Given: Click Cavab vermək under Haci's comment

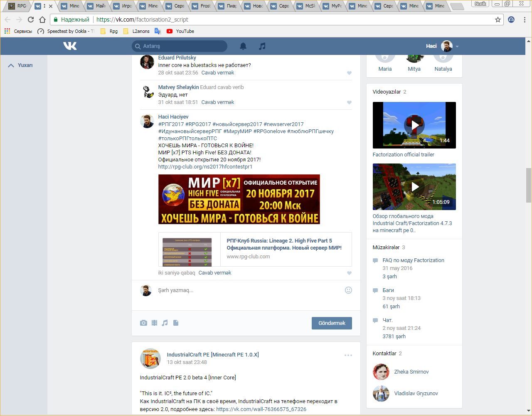Looking at the screenshot, I should pyautogui.click(x=214, y=273).
